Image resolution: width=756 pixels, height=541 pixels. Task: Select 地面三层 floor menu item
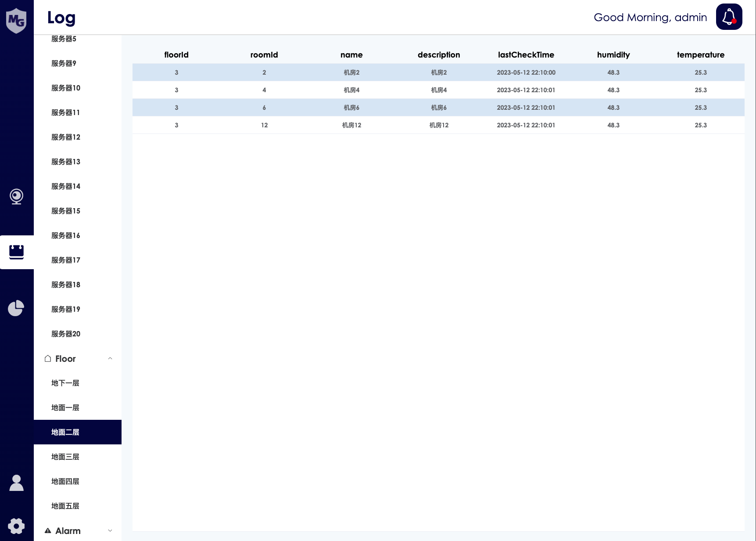point(65,457)
